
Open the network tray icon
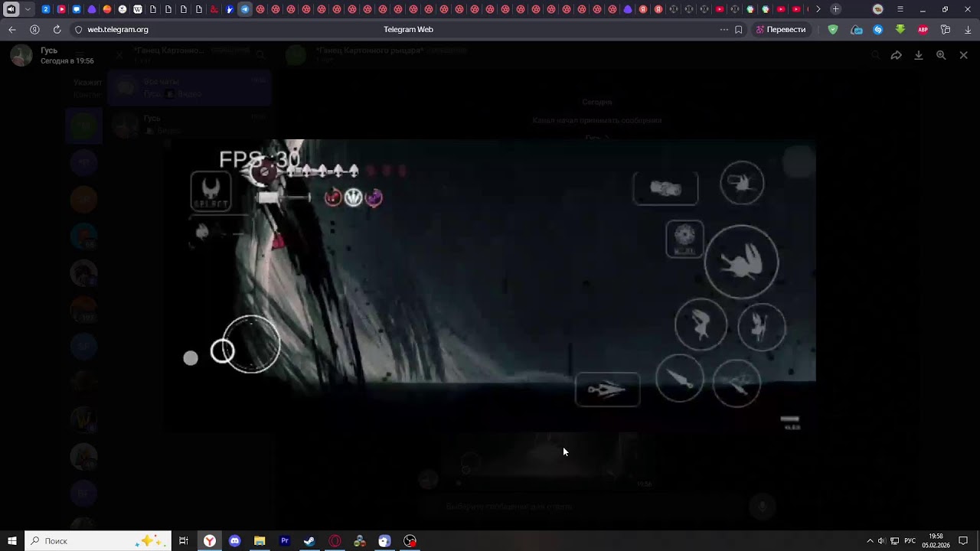tap(894, 541)
